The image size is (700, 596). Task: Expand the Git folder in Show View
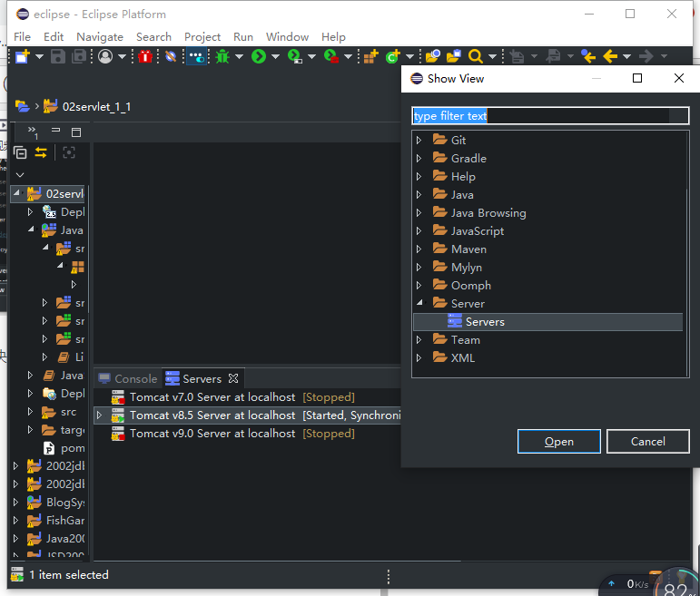point(419,140)
